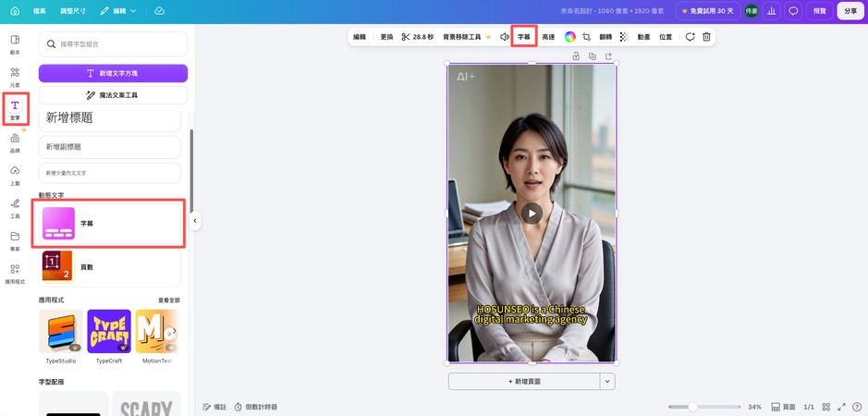
Task: Click 新增文字方塊 add text box button
Action: point(113,73)
